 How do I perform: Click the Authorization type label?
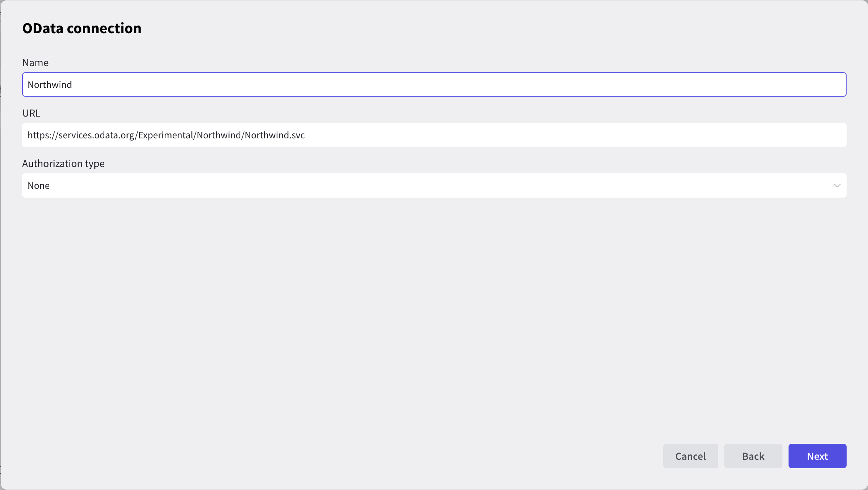(63, 164)
